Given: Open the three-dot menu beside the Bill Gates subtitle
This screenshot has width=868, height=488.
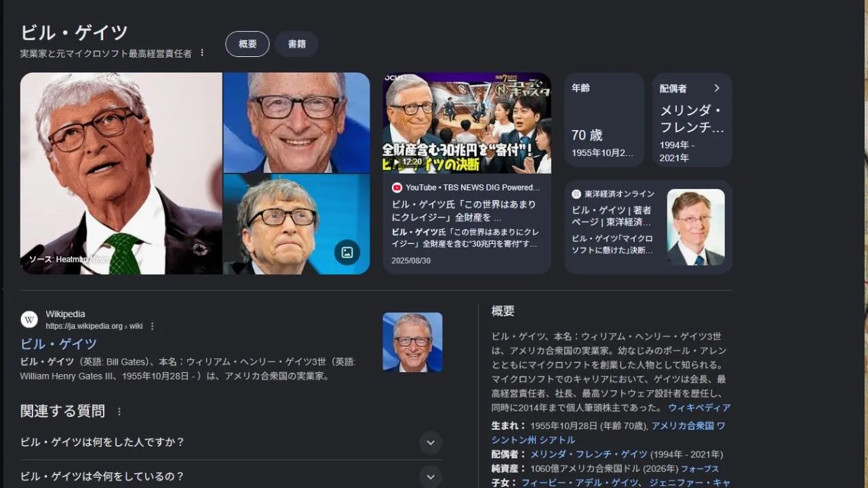Looking at the screenshot, I should [202, 53].
